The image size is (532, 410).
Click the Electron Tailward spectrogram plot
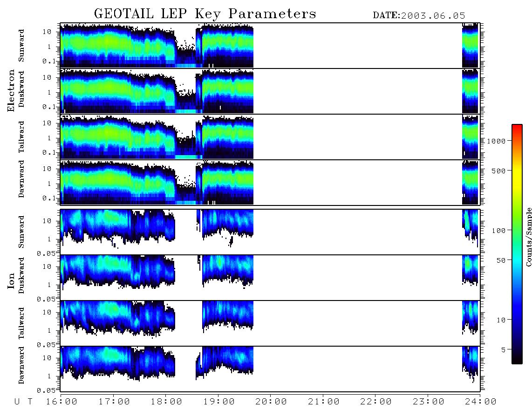tap(270, 137)
